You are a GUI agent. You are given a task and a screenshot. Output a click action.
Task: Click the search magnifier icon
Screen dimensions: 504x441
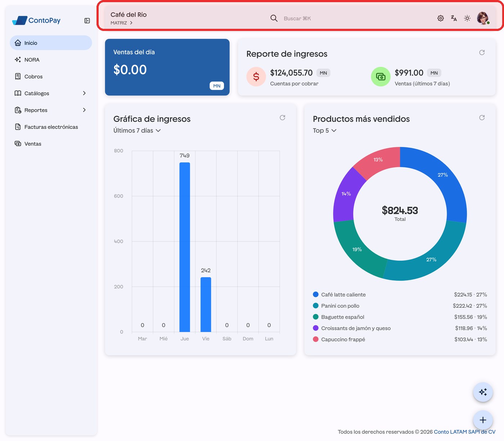coord(274,18)
